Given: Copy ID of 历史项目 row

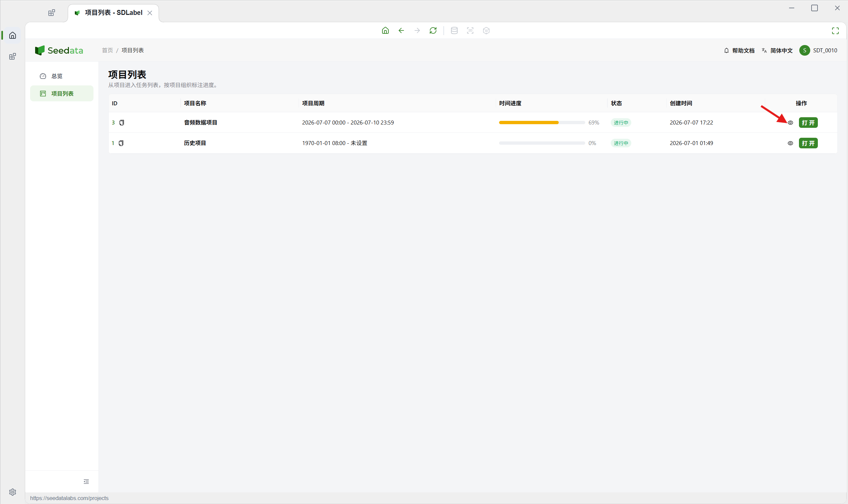Looking at the screenshot, I should tap(121, 143).
